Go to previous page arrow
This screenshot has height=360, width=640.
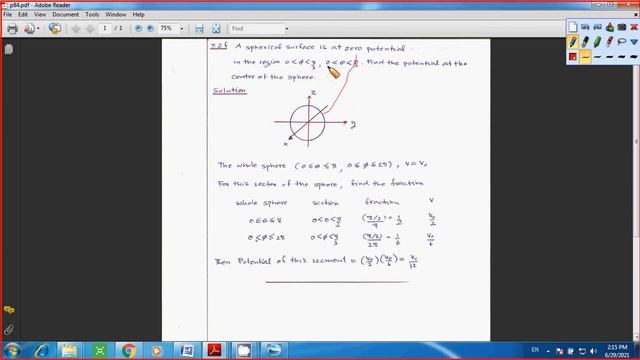coord(76,29)
